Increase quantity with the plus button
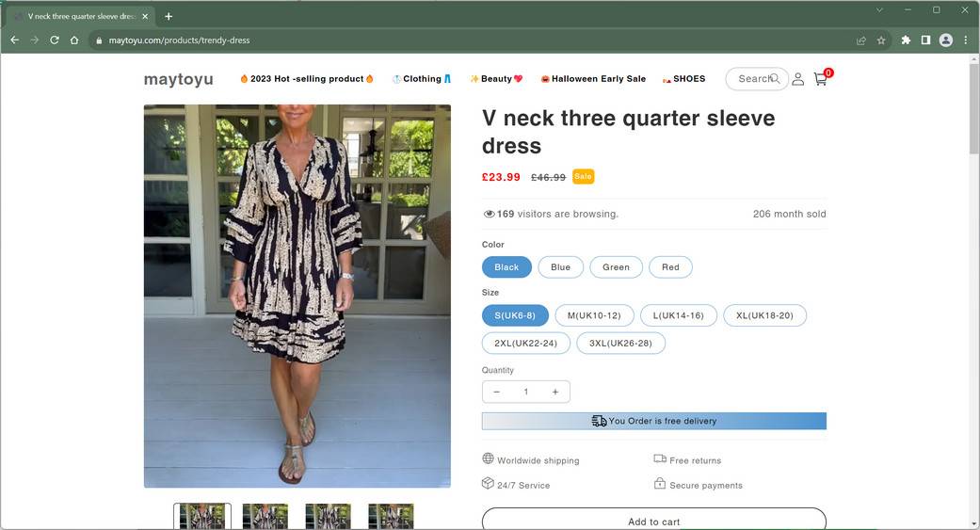This screenshot has width=980, height=530. click(x=555, y=392)
